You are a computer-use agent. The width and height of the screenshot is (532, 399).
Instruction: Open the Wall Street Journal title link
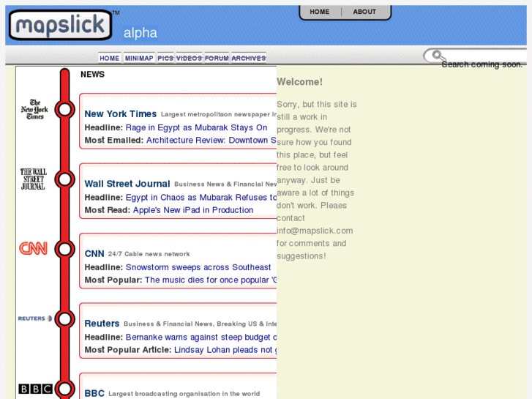[127, 184]
